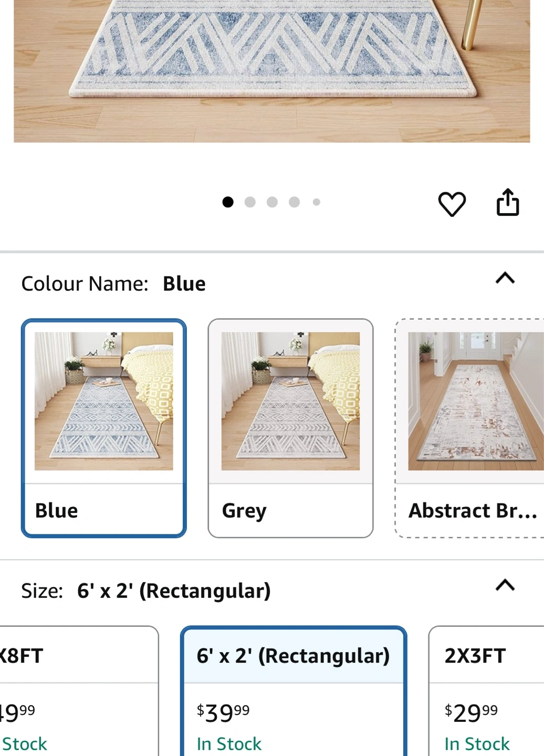This screenshot has height=756, width=544.
Task: Collapse the Size section chevron
Action: (x=505, y=585)
